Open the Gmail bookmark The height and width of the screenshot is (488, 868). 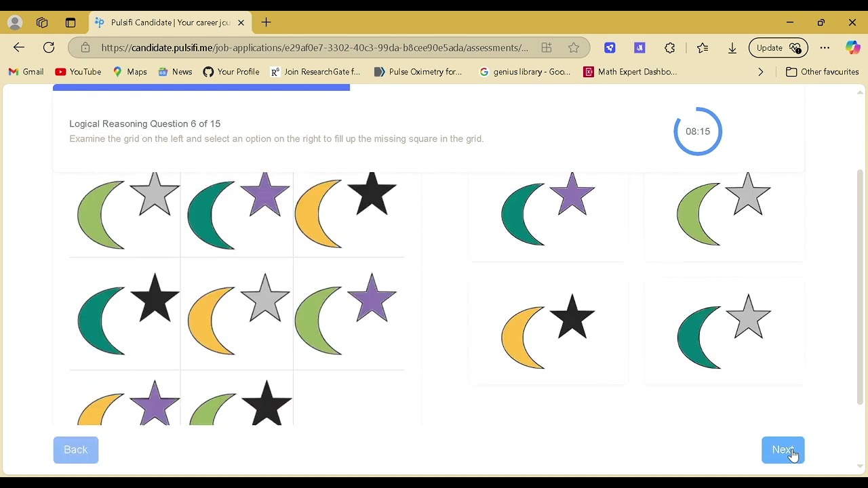tap(26, 72)
